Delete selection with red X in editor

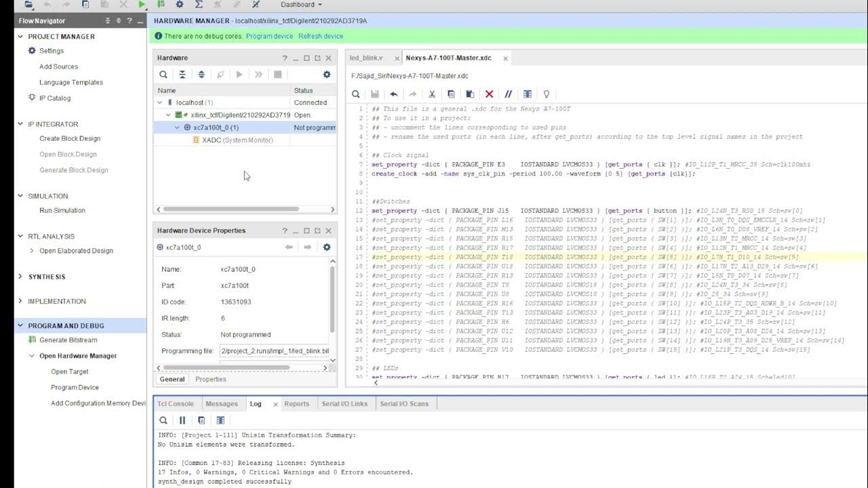[x=489, y=94]
